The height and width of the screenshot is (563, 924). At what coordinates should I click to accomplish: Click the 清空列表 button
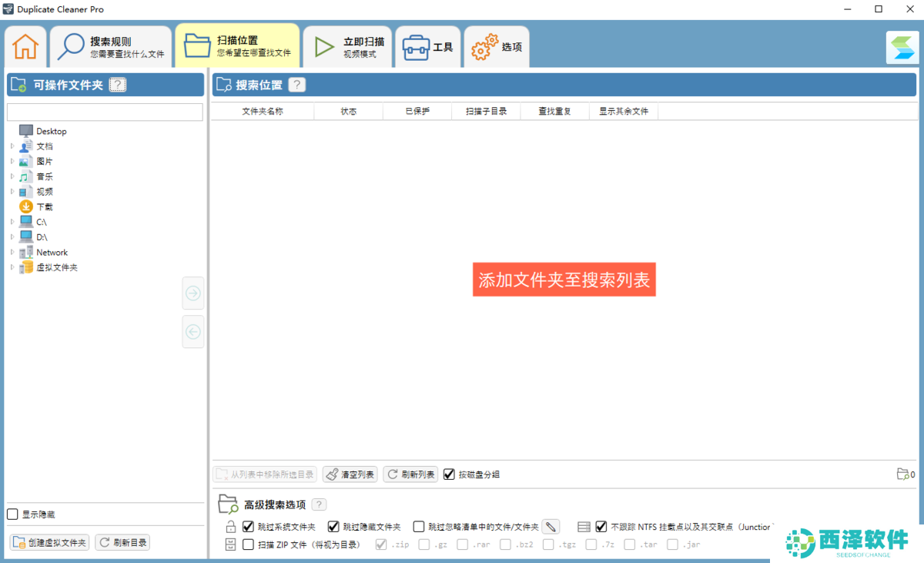[350, 474]
